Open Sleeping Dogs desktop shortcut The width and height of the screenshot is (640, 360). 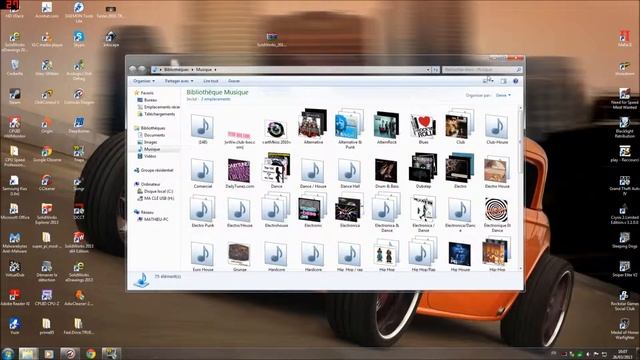(x=624, y=240)
